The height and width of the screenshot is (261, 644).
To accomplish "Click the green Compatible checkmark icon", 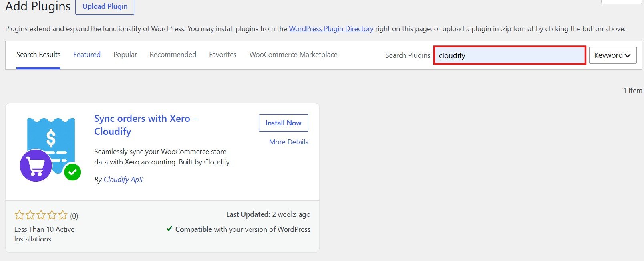I will 169,229.
